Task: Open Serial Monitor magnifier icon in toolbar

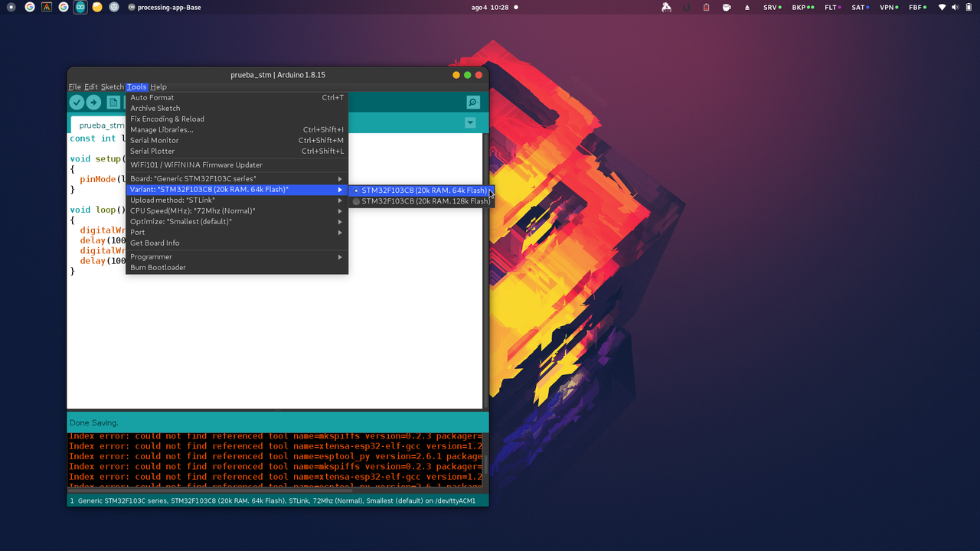Action: pyautogui.click(x=473, y=103)
